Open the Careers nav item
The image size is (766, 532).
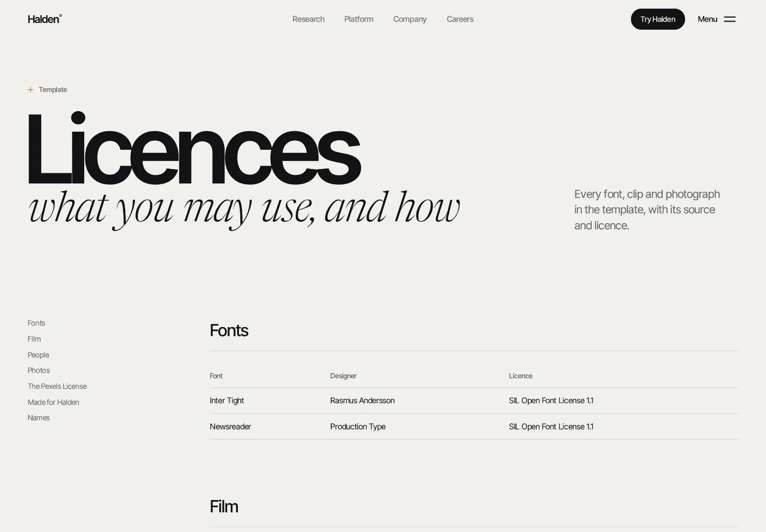coord(460,19)
